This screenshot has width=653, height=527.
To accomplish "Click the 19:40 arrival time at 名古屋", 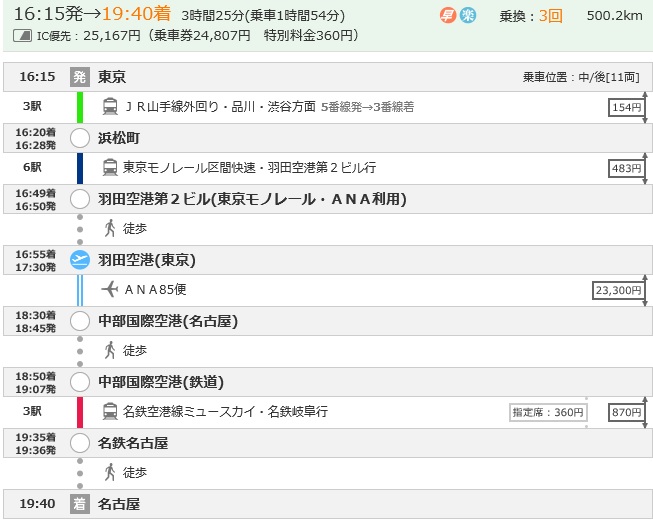I will click(x=37, y=504).
